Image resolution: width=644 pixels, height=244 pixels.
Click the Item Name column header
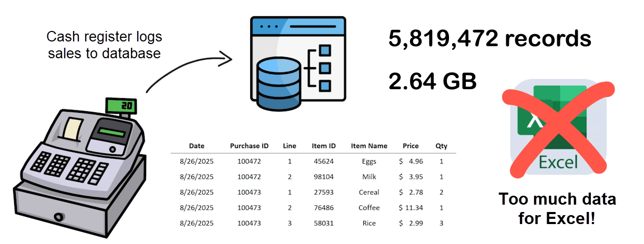(369, 146)
